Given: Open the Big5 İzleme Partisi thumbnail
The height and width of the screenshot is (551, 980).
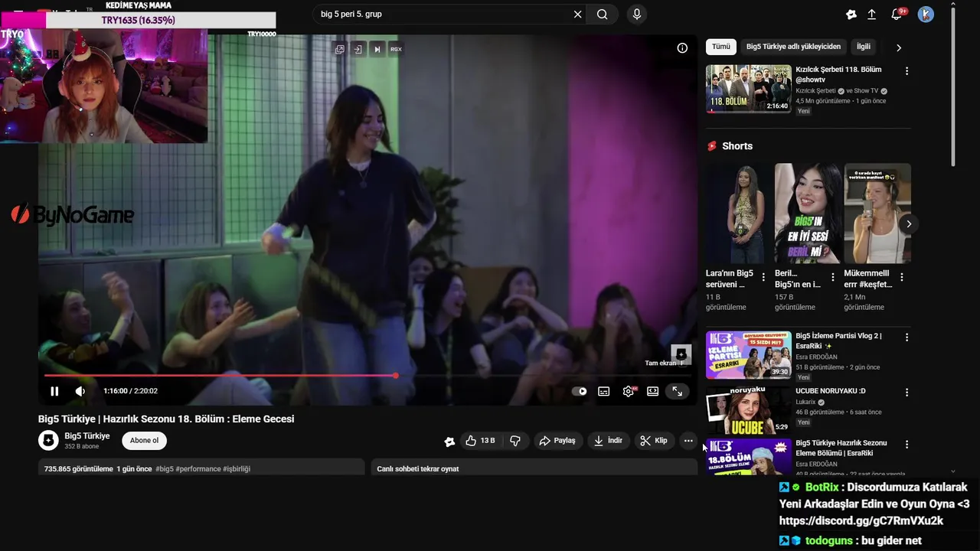Looking at the screenshot, I should pyautogui.click(x=748, y=354).
